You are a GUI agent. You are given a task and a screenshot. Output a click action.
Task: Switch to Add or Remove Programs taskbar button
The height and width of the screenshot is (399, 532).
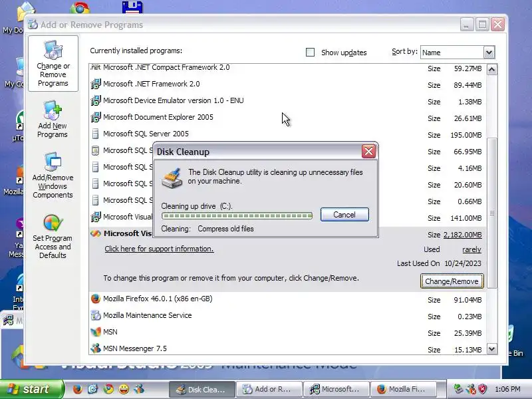269,389
